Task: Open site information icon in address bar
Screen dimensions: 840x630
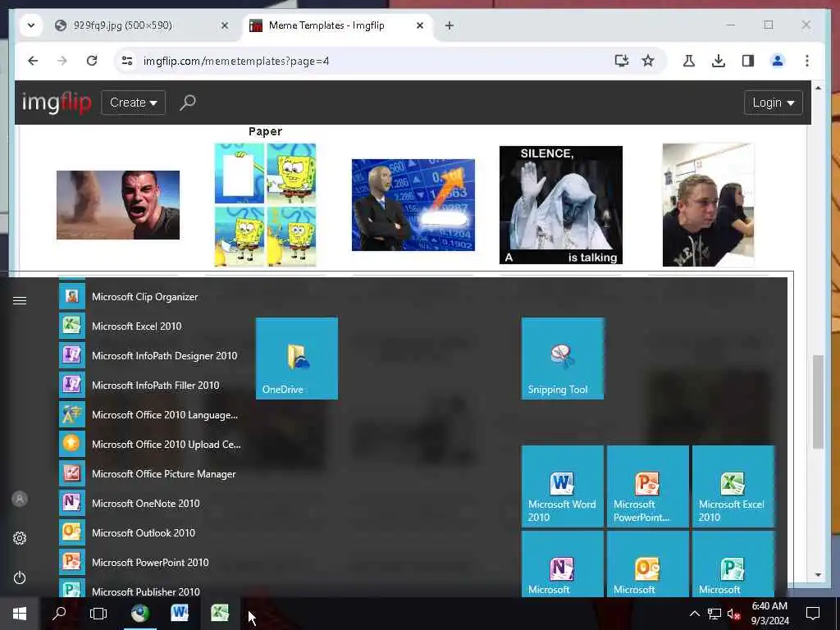Action: (127, 61)
